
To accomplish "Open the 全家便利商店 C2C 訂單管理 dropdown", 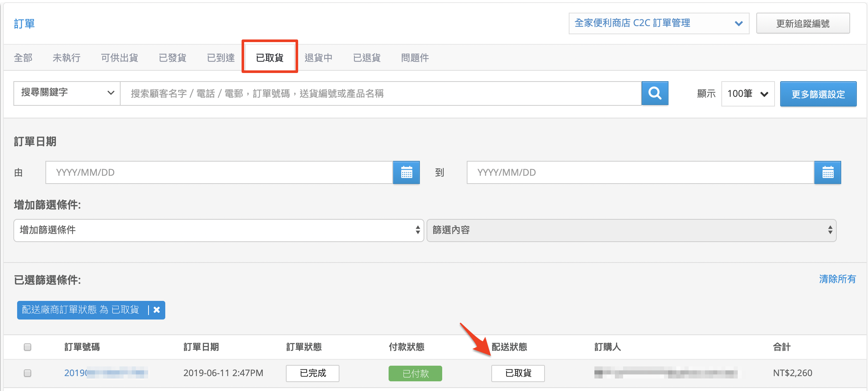I will point(659,23).
